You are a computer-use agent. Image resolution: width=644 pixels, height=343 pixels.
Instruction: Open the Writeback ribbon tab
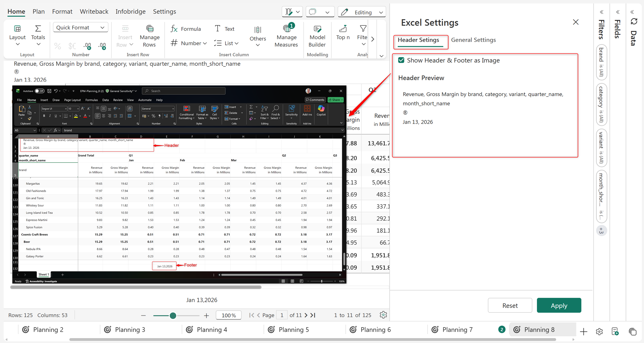point(94,11)
